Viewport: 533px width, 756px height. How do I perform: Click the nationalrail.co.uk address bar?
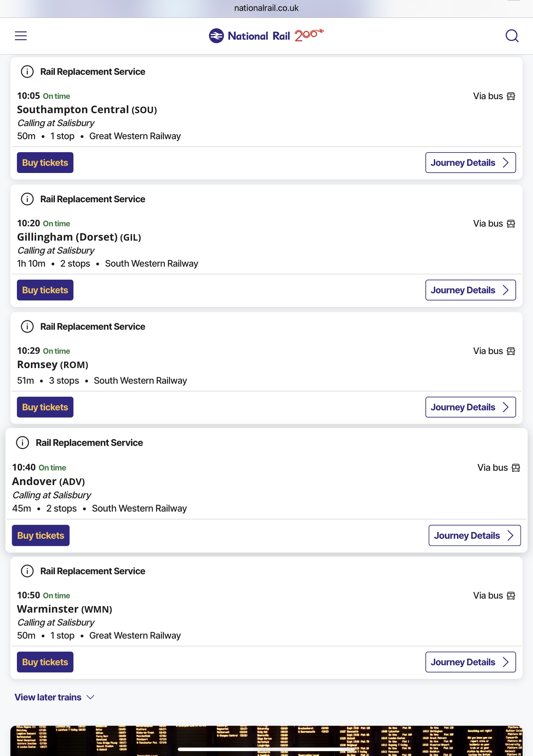tap(266, 8)
